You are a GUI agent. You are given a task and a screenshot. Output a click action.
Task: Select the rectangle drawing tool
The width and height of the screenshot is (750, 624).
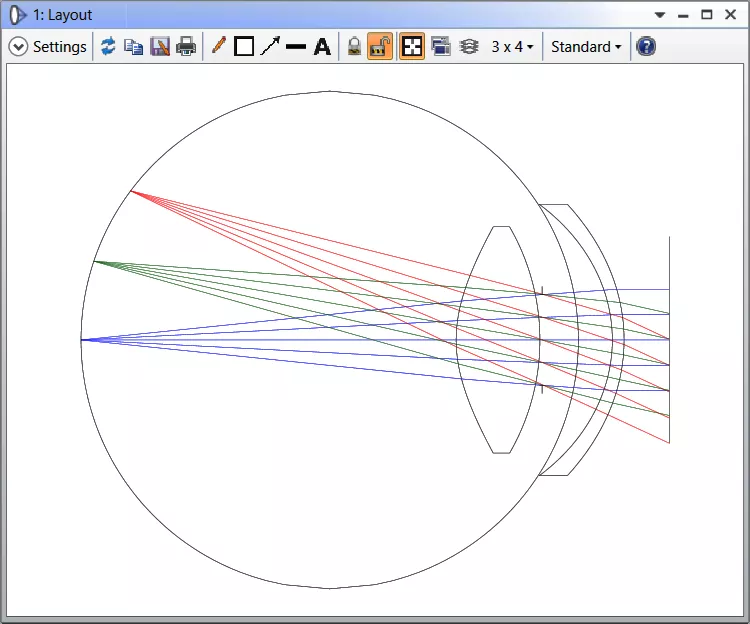tap(244, 47)
